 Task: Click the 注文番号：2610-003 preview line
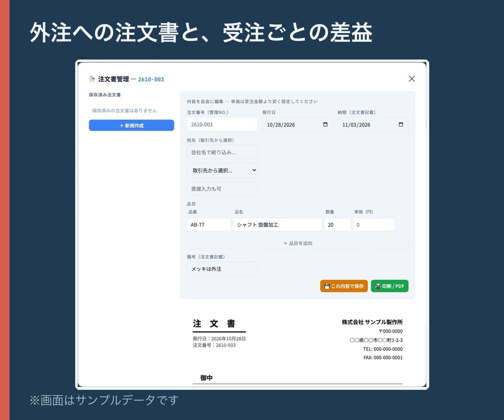[214, 345]
